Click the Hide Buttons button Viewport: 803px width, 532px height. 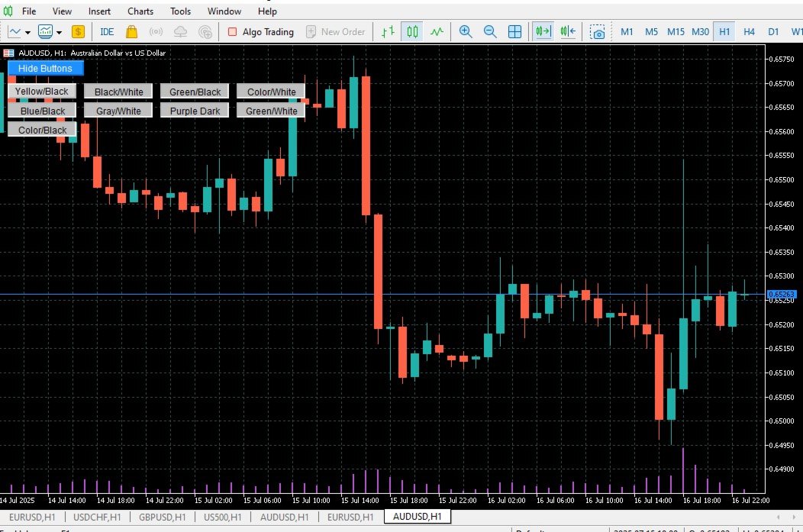[45, 68]
